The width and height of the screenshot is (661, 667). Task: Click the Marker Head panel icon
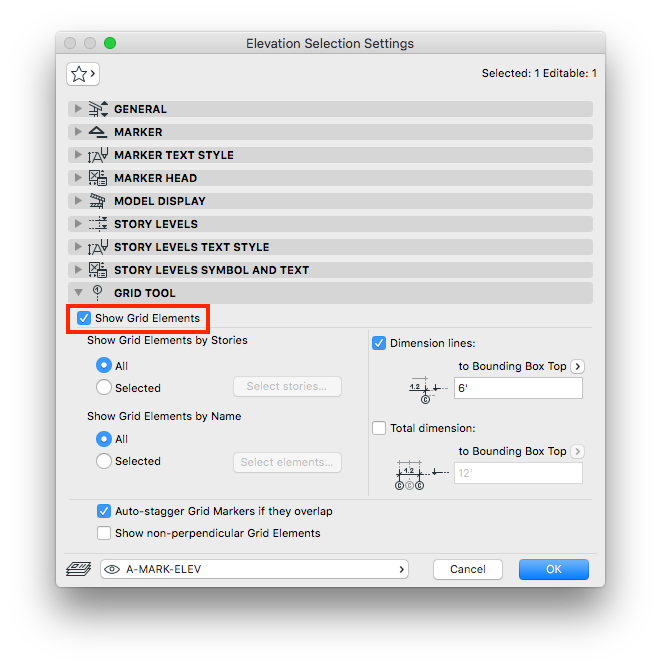[98, 178]
